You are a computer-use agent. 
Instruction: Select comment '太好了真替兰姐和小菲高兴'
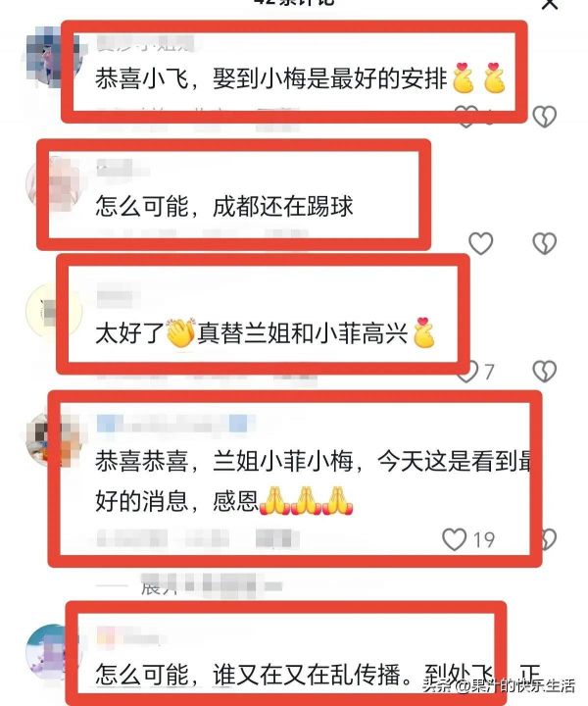[265, 333]
